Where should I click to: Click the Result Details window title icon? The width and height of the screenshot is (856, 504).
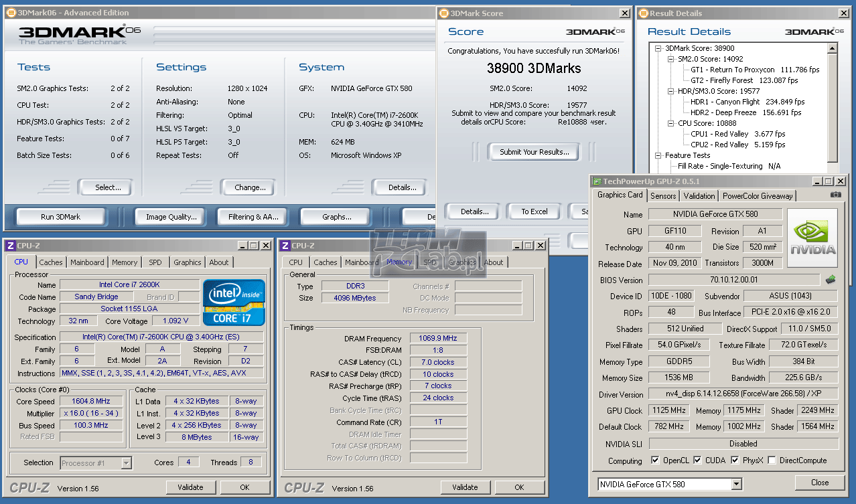(642, 13)
